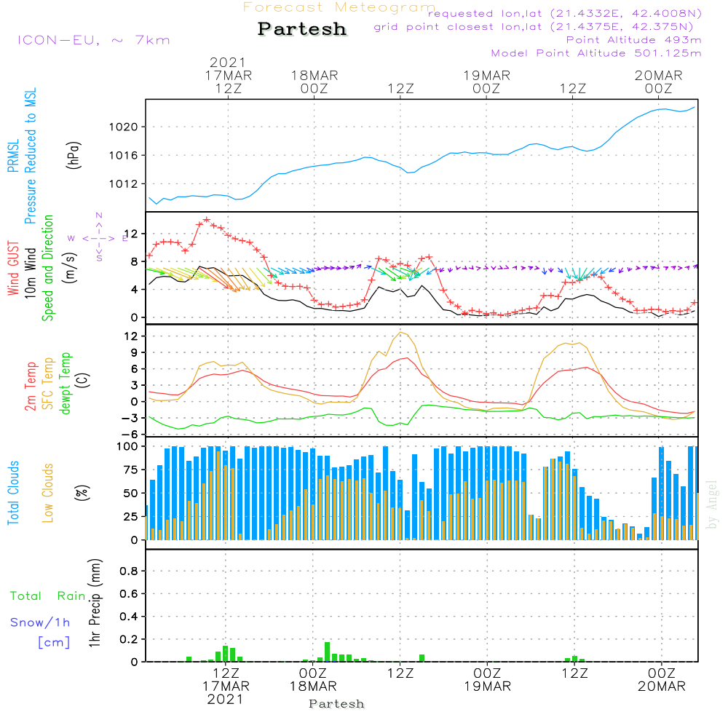Click the 1016 pressure axis value
The width and height of the screenshot is (728, 728).
pyautogui.click(x=124, y=156)
